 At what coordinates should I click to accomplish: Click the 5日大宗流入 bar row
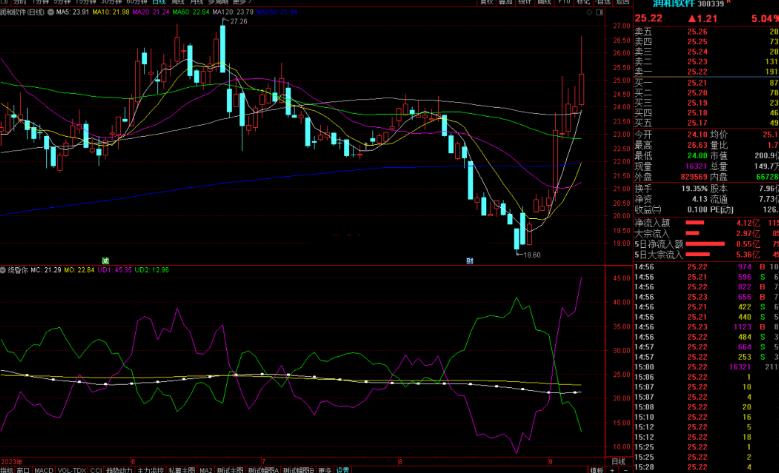(706, 254)
